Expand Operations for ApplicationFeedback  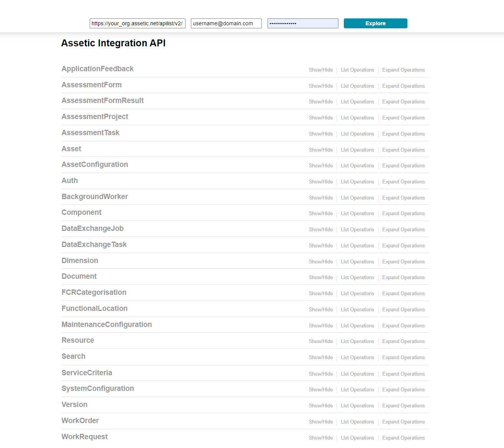[x=403, y=70]
